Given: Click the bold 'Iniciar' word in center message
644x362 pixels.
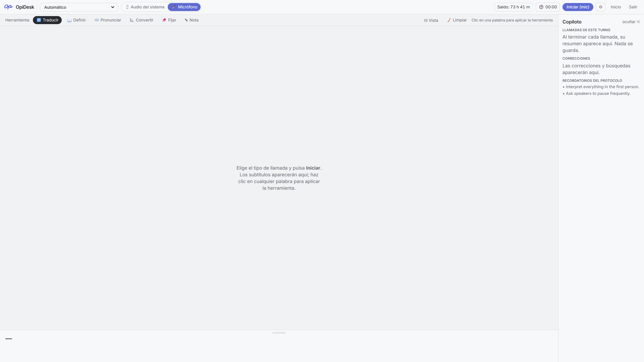Looking at the screenshot, I should (313, 168).
